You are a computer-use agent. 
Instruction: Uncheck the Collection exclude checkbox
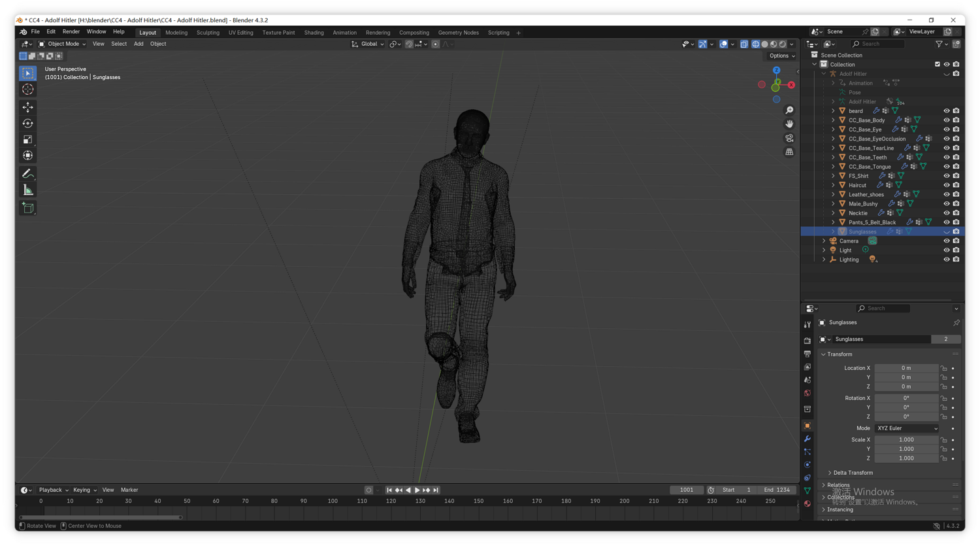pos(938,65)
